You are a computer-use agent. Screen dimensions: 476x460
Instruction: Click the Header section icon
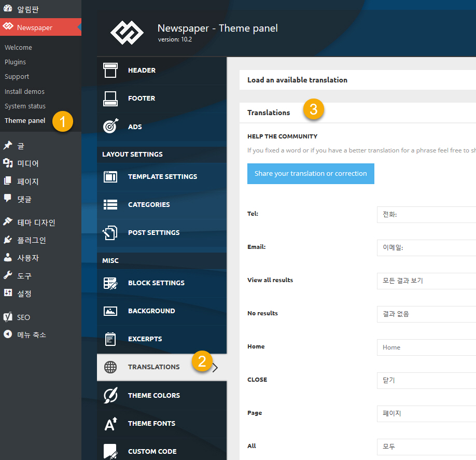click(x=110, y=70)
